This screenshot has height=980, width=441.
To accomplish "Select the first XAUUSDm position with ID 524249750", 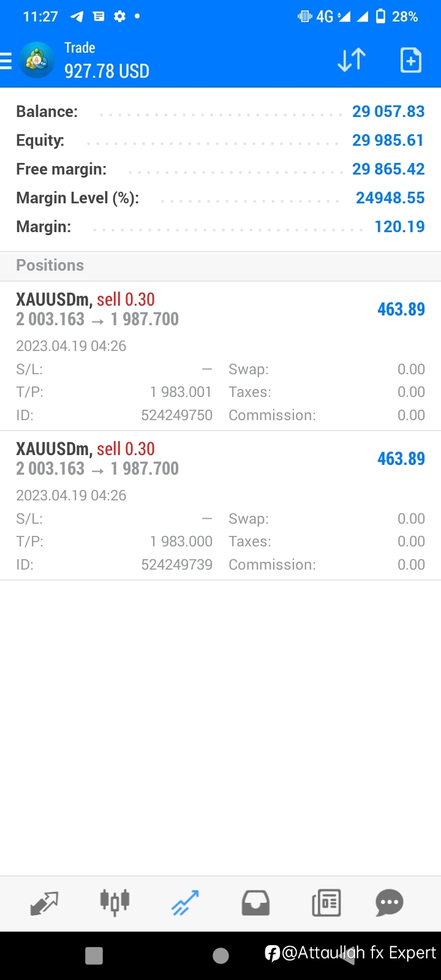I will (x=221, y=356).
